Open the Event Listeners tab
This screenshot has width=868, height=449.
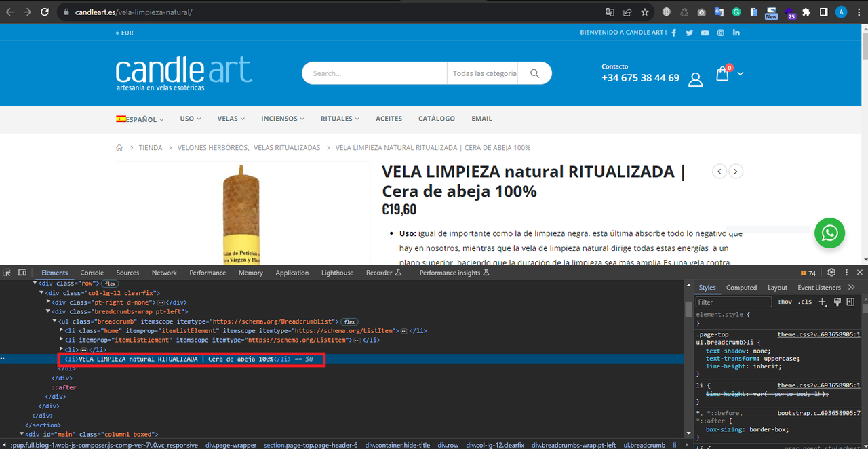pos(818,288)
